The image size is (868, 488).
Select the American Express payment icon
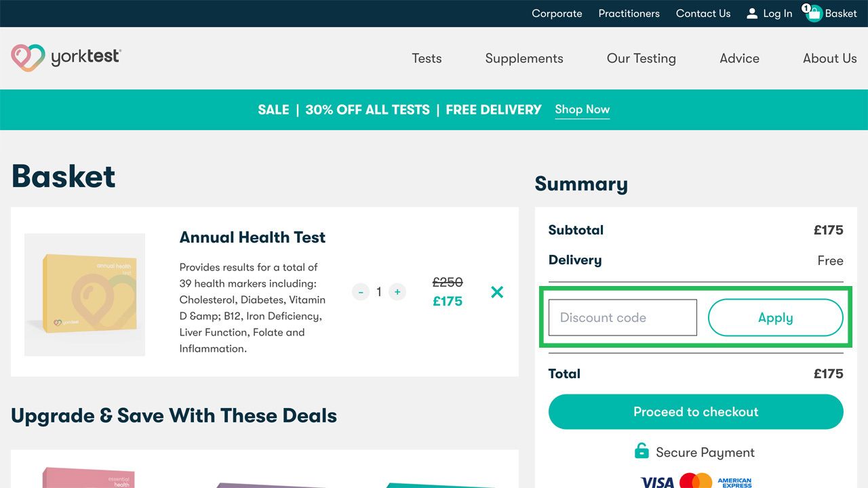tap(736, 483)
